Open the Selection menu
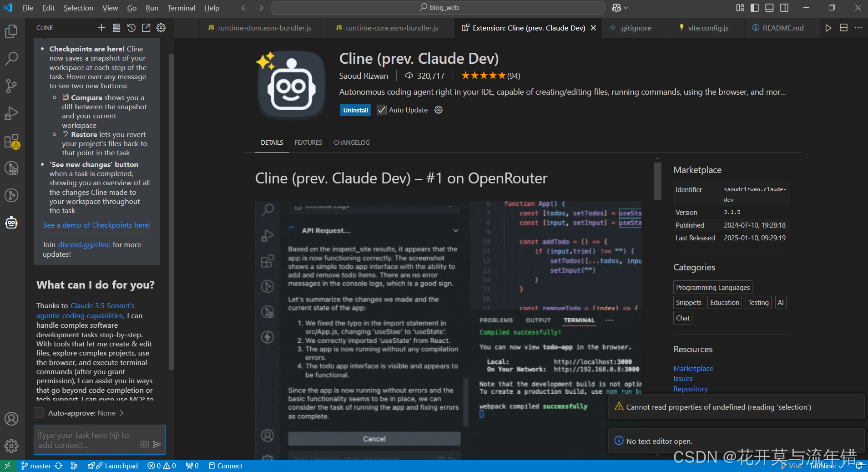868x472 pixels. tap(78, 8)
